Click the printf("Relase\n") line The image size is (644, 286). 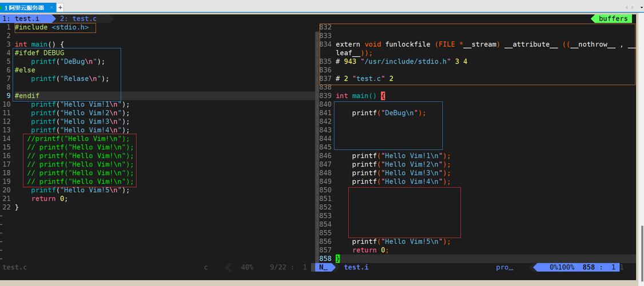pos(70,78)
